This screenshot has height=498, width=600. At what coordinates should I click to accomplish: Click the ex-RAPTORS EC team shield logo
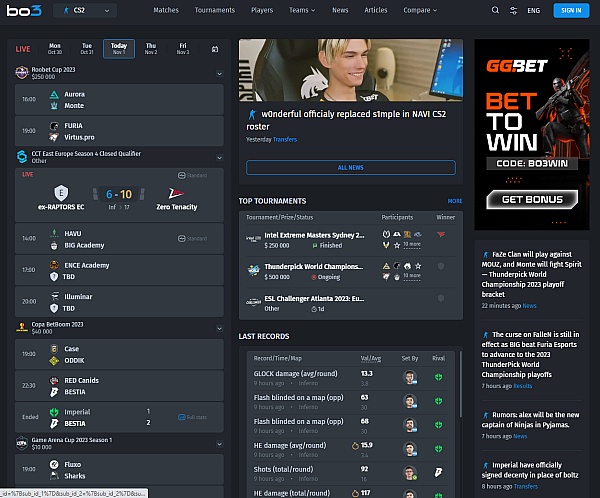click(61, 193)
